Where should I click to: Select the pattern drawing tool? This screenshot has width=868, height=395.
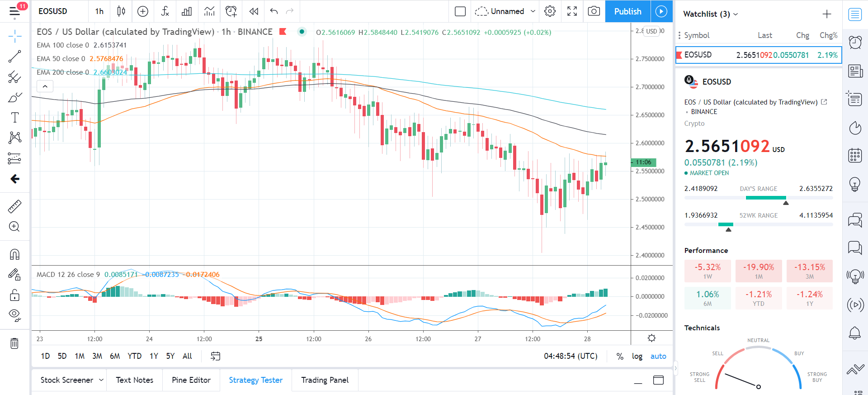click(14, 138)
